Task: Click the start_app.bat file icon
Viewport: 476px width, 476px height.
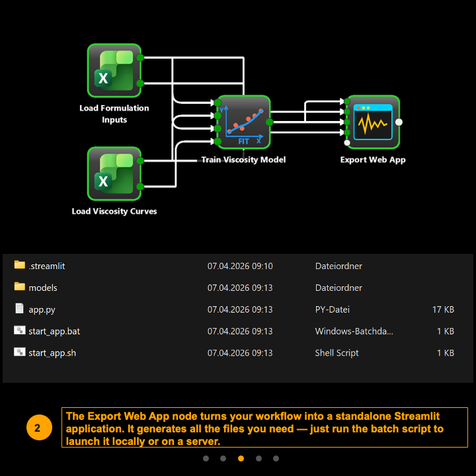Action: (x=19, y=331)
